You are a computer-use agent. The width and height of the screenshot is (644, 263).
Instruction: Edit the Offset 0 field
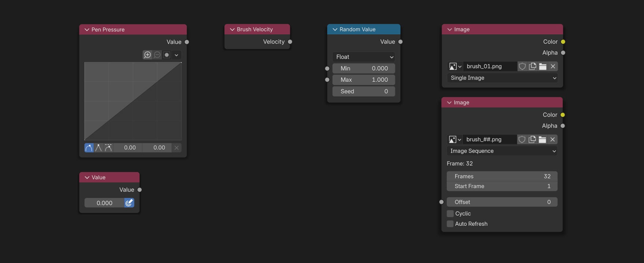(502, 202)
